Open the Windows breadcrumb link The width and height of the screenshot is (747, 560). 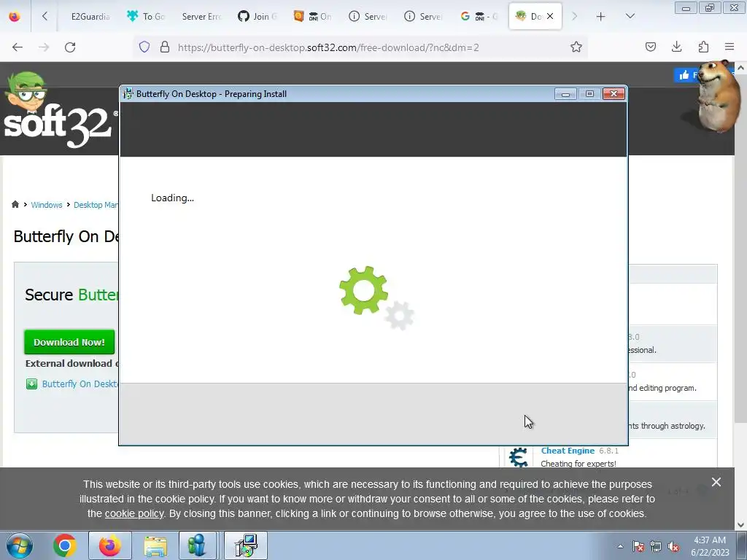click(46, 205)
